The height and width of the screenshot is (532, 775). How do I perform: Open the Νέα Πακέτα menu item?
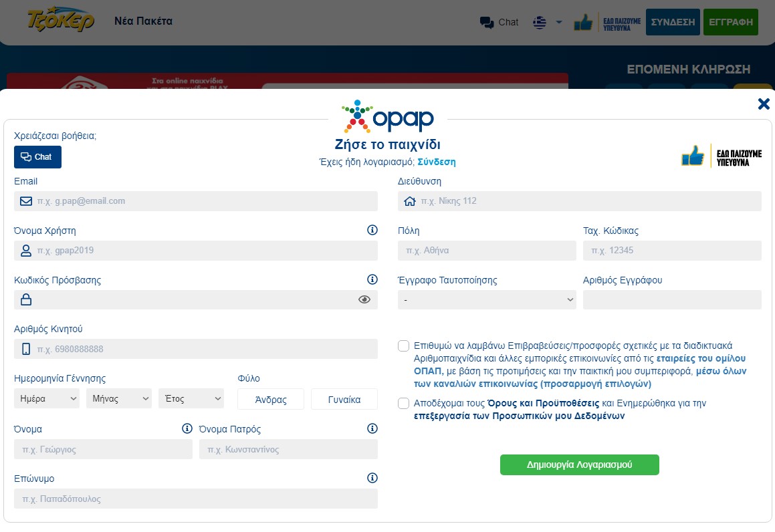tap(143, 21)
